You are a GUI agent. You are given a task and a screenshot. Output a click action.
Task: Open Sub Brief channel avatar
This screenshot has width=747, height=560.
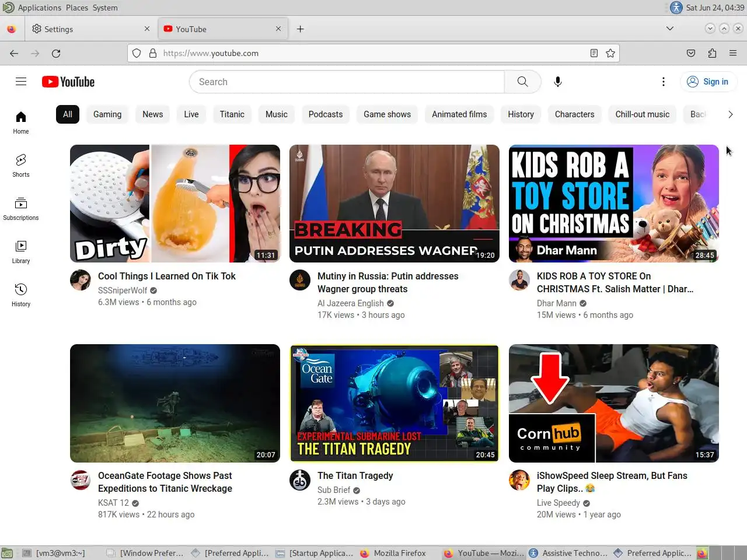tap(300, 480)
